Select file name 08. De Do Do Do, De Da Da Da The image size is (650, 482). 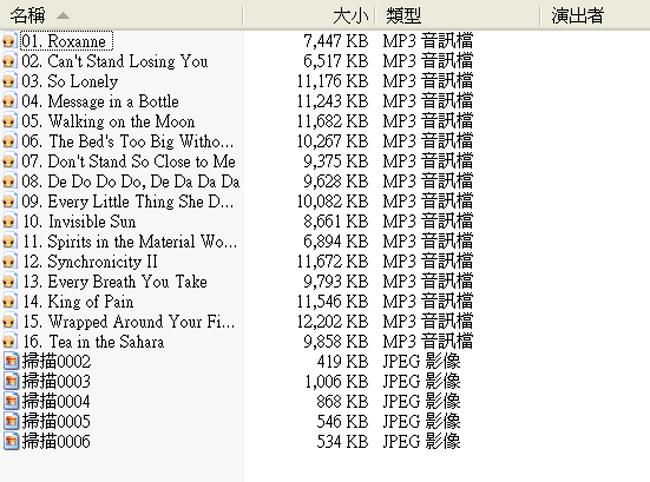coord(131,182)
